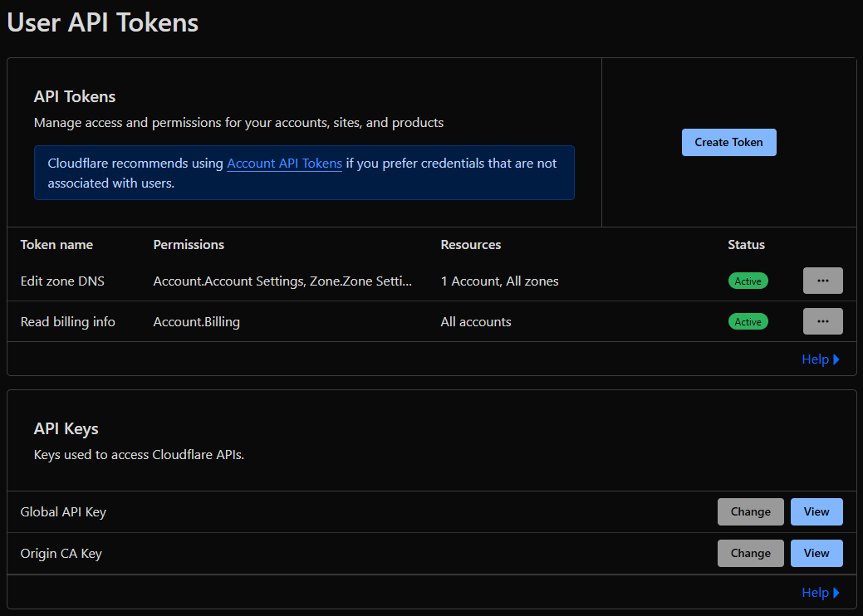Screen dimensions: 863x616
Task: Click the Global API Key label
Action: [x=63, y=512]
